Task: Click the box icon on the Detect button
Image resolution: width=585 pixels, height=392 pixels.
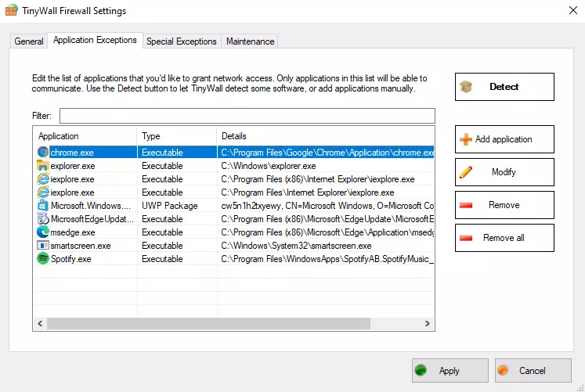Action: 466,87
